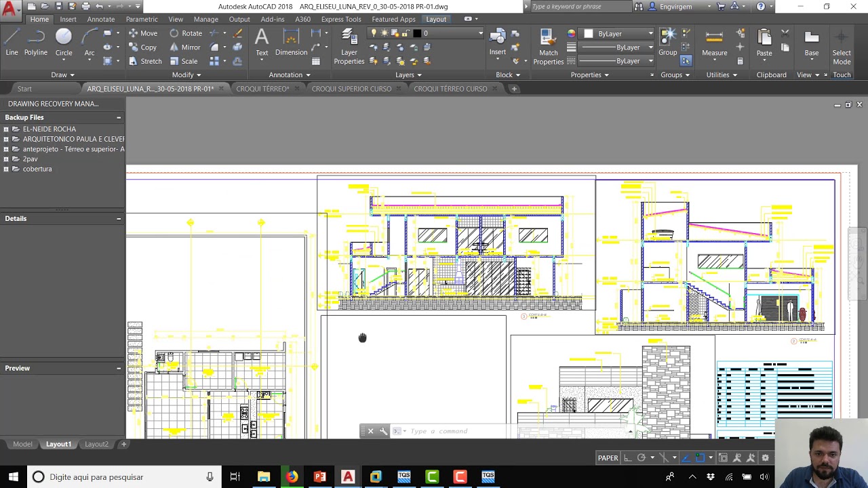This screenshot has width=868, height=488.
Task: Expand the Modify panel dropdown
Action: coord(186,75)
